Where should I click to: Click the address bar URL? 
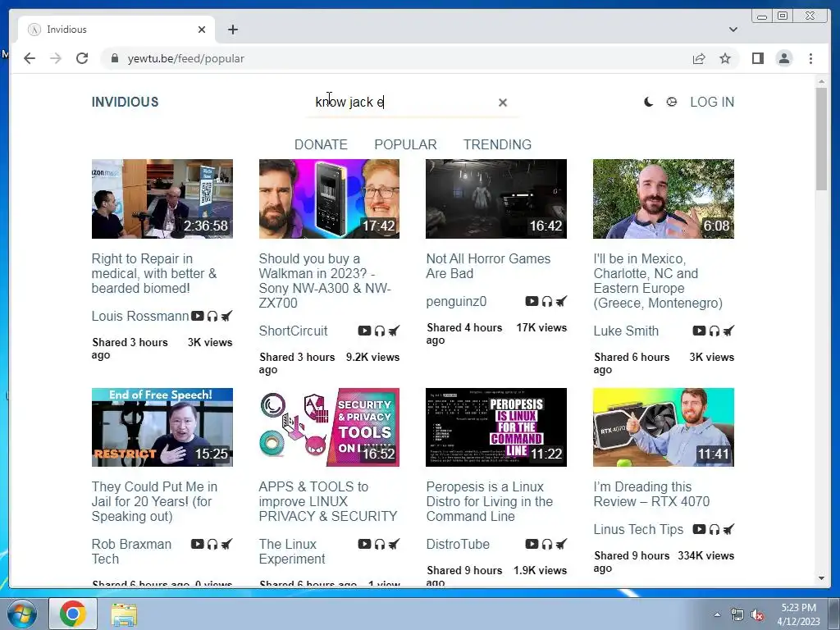(x=186, y=58)
